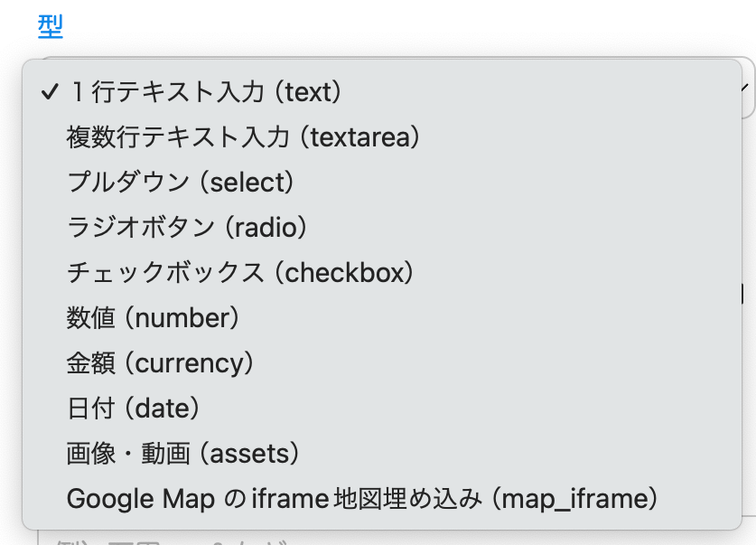This screenshot has width=756, height=545.
Task: Set the type to 数値 (number)
Action: point(153,317)
